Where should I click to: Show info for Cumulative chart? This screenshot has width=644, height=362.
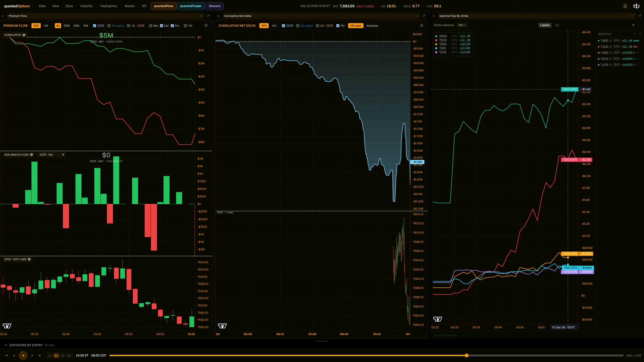pyautogui.click(x=24, y=35)
